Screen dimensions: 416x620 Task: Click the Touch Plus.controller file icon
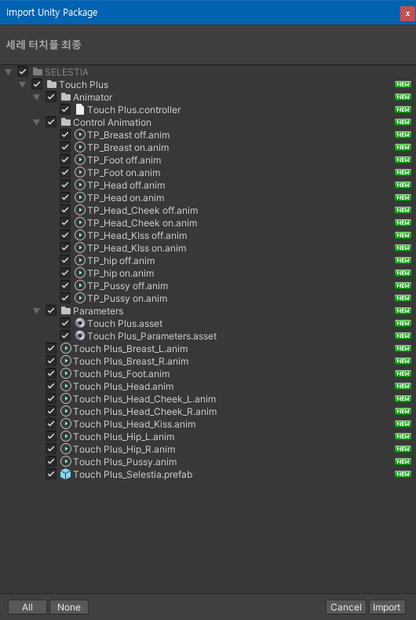[x=80, y=110]
